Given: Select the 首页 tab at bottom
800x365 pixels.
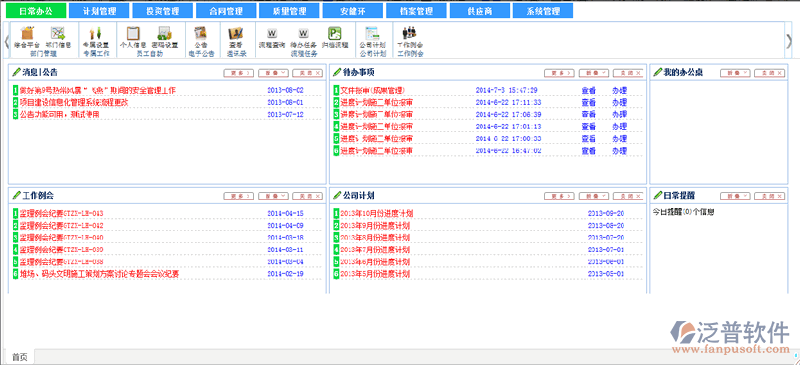Looking at the screenshot, I should (x=19, y=357).
